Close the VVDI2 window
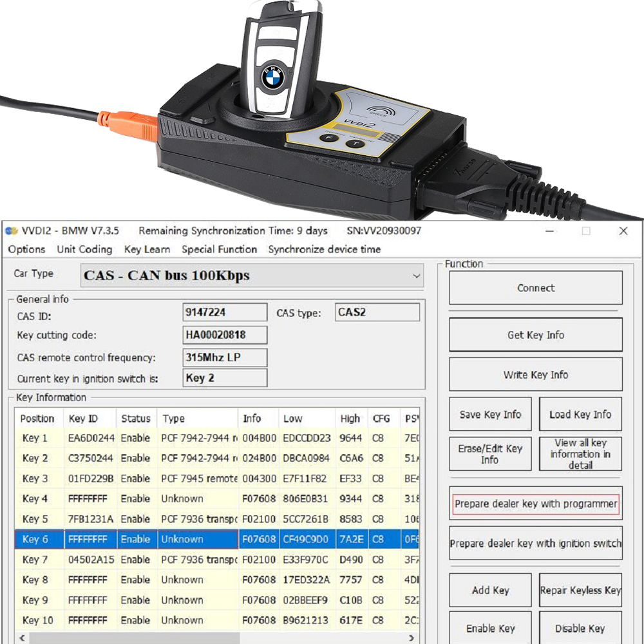Image resolution: width=644 pixels, height=644 pixels. point(623,231)
